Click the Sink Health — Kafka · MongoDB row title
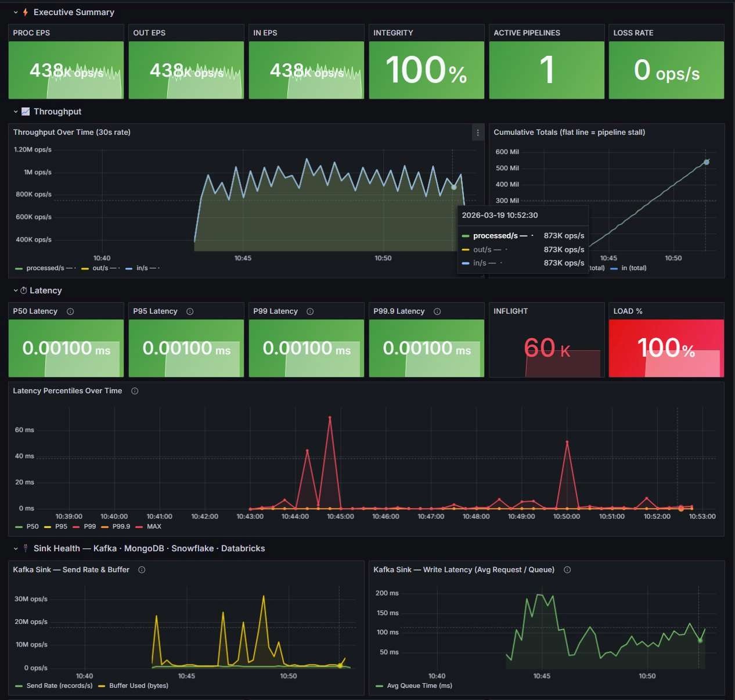The image size is (735, 700). click(x=149, y=548)
